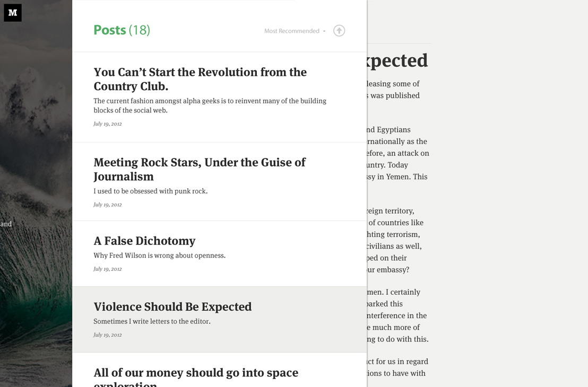The height and width of the screenshot is (387, 588).
Task: Click the article headline behind the posts panel
Action: pyautogui.click(x=397, y=60)
